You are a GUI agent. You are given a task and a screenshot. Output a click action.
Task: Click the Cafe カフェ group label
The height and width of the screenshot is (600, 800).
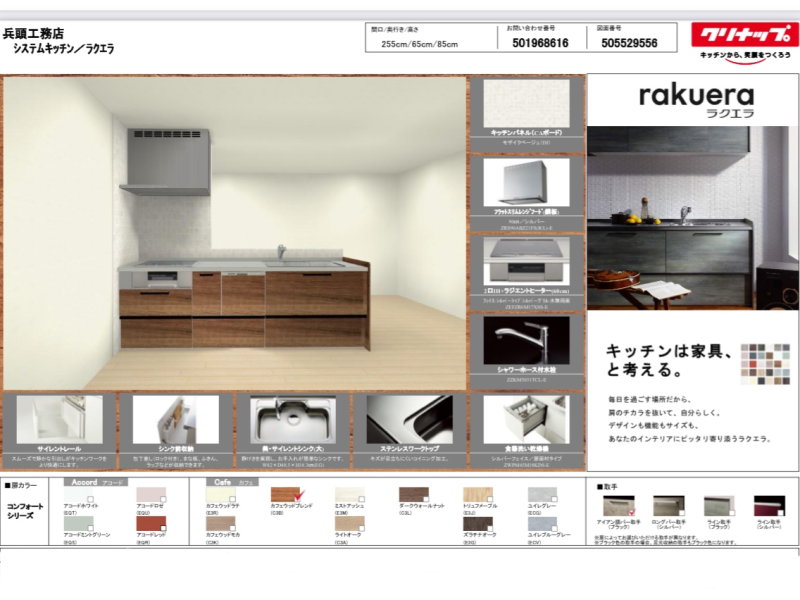pos(233,482)
